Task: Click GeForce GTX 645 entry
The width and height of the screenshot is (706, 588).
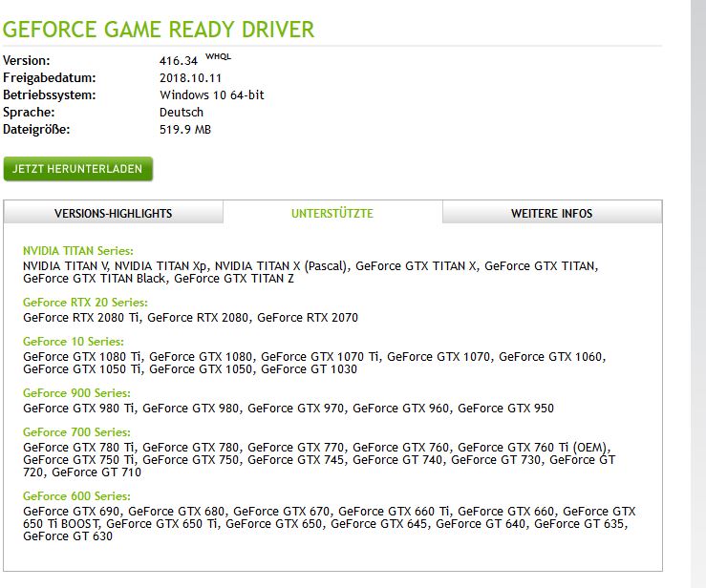Action: click(378, 524)
